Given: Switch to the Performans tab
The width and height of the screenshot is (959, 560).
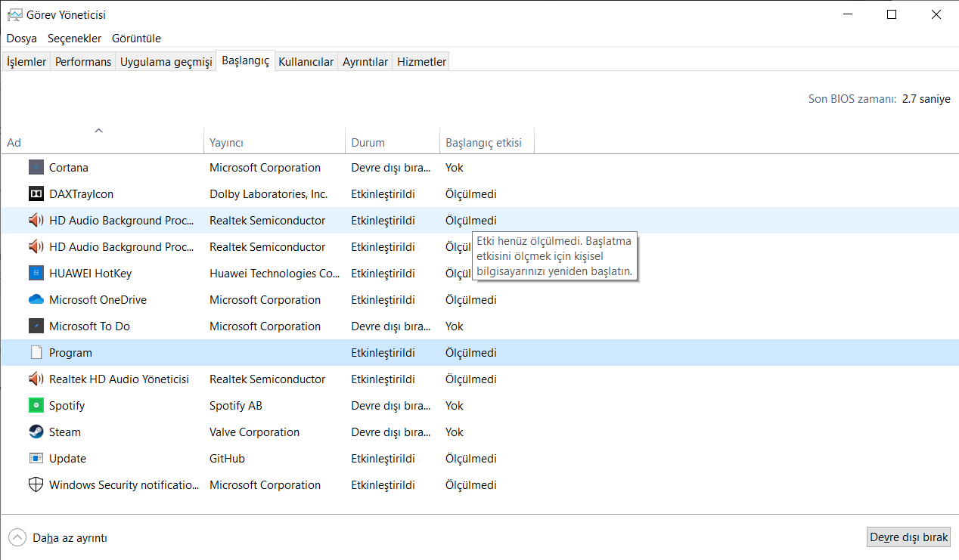Looking at the screenshot, I should pyautogui.click(x=83, y=62).
